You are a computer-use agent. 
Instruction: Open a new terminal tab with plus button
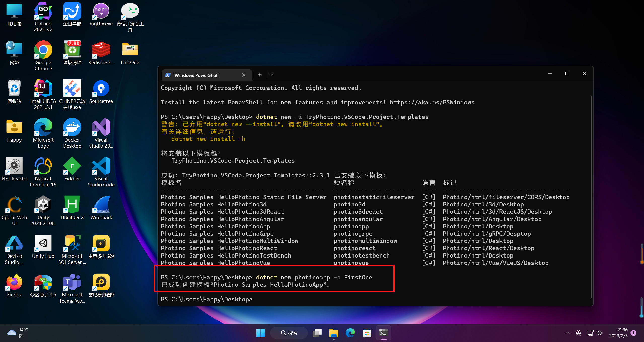[x=260, y=75]
